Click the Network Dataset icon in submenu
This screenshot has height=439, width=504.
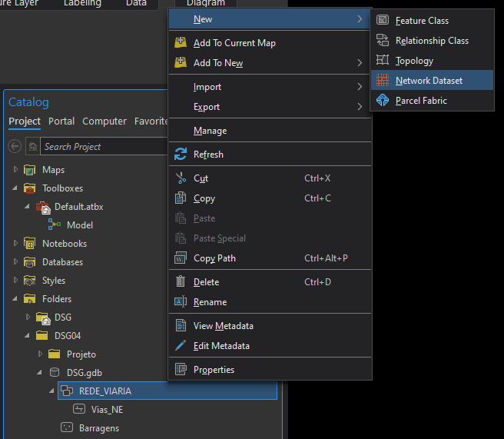pyautogui.click(x=382, y=81)
